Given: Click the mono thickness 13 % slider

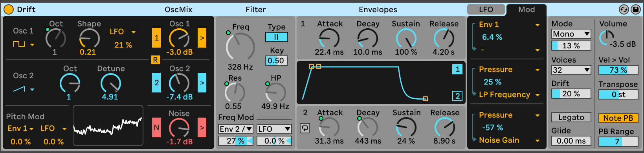Looking at the screenshot, I should 571,46.
